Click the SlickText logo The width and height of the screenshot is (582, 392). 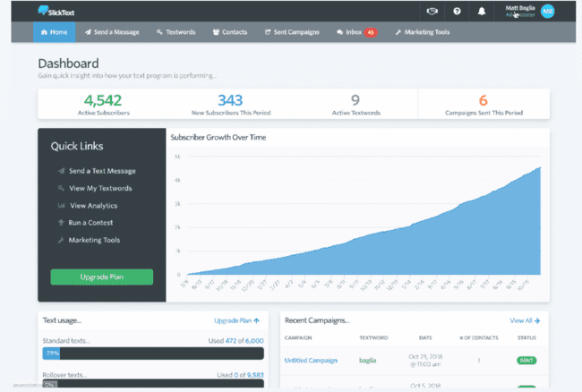tap(57, 11)
